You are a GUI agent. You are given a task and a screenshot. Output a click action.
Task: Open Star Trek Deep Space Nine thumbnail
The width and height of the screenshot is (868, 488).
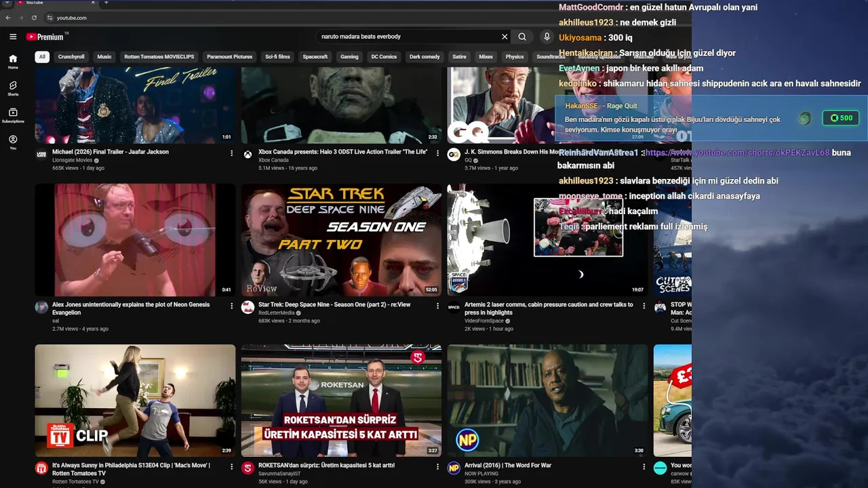pyautogui.click(x=341, y=240)
